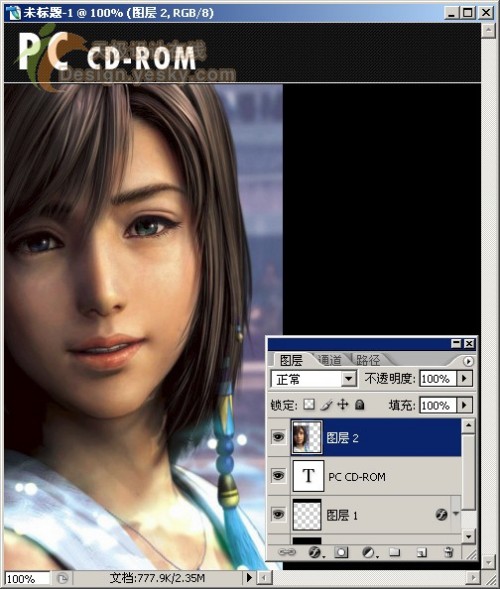
Task: Click document horizontal scroll right arrow
Action: click(473, 577)
